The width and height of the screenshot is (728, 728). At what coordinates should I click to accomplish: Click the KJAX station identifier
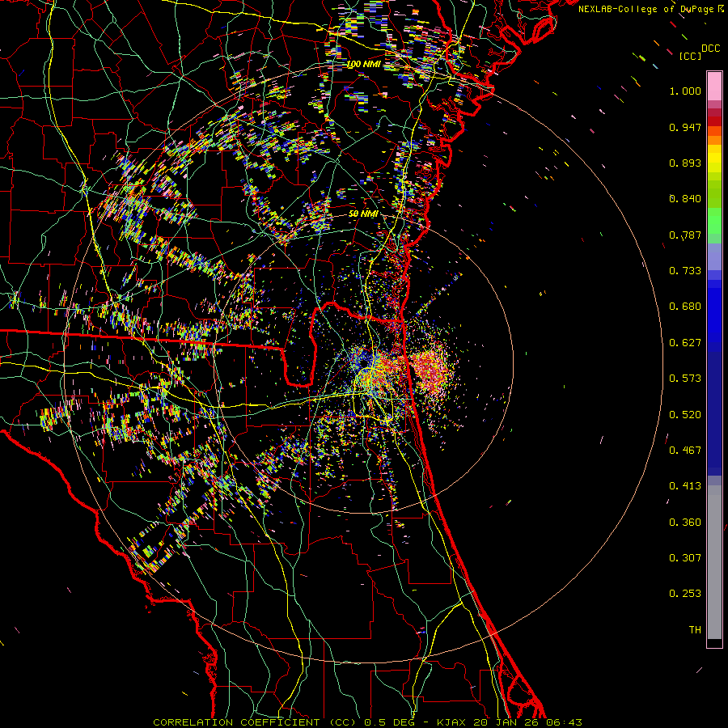click(453, 722)
